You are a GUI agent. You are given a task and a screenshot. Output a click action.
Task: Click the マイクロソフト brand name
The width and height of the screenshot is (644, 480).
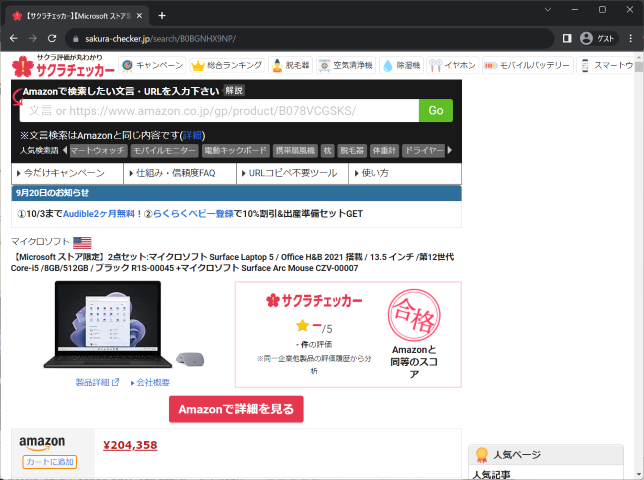[x=40, y=241]
